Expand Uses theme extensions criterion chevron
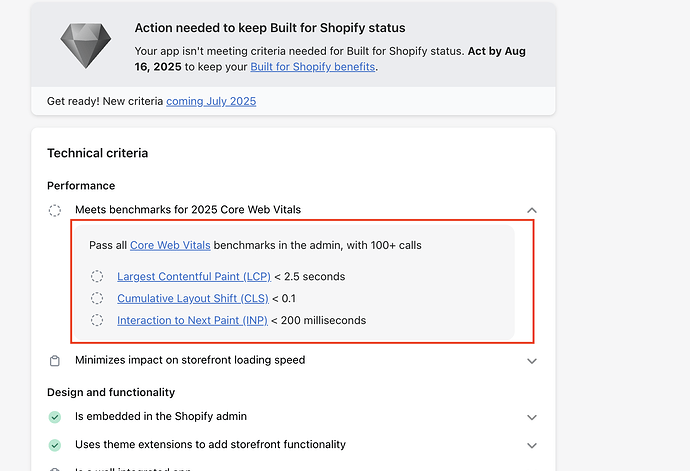 pos(532,445)
